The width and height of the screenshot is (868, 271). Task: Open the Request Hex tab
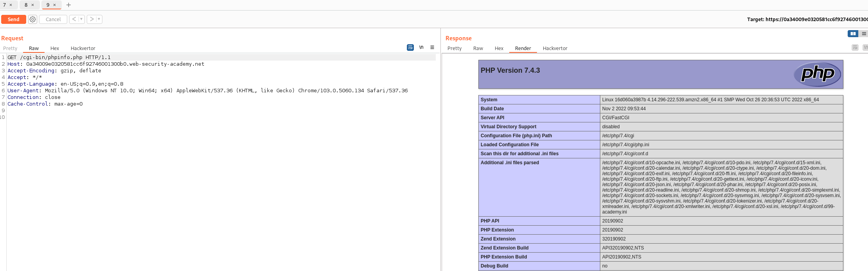point(55,48)
